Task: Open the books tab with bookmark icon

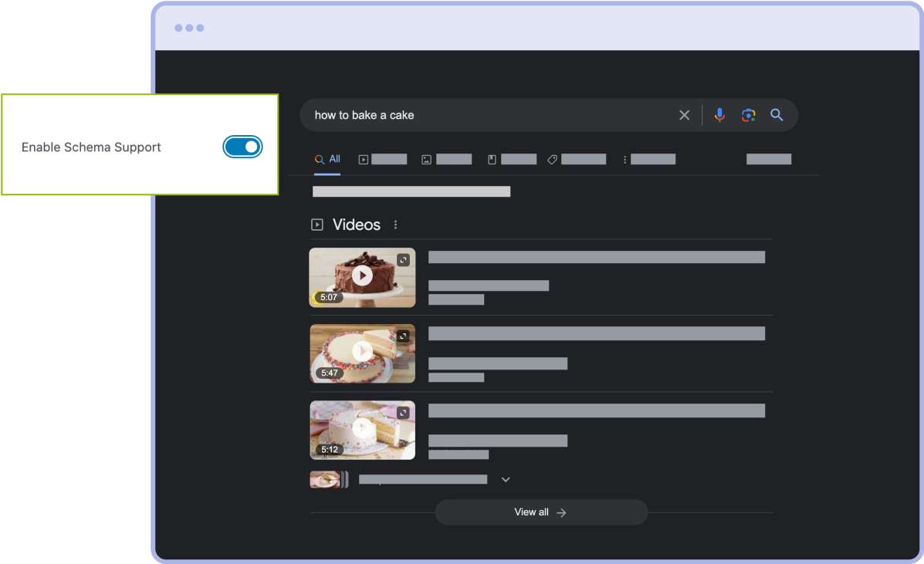Action: 512,160
